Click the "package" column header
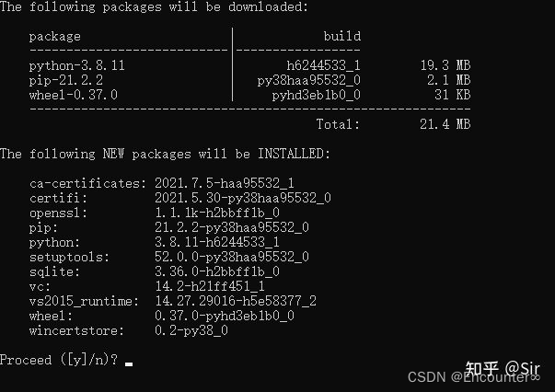 coord(54,37)
